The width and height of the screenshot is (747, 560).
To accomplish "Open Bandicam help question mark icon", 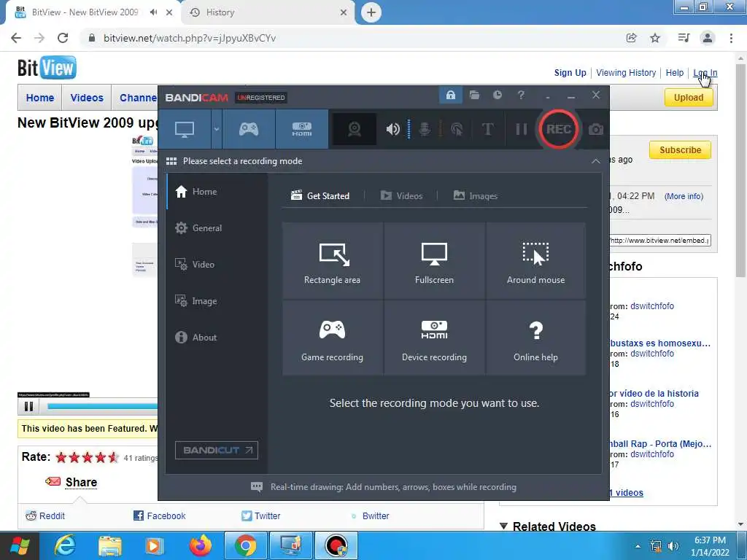I will (x=521, y=96).
